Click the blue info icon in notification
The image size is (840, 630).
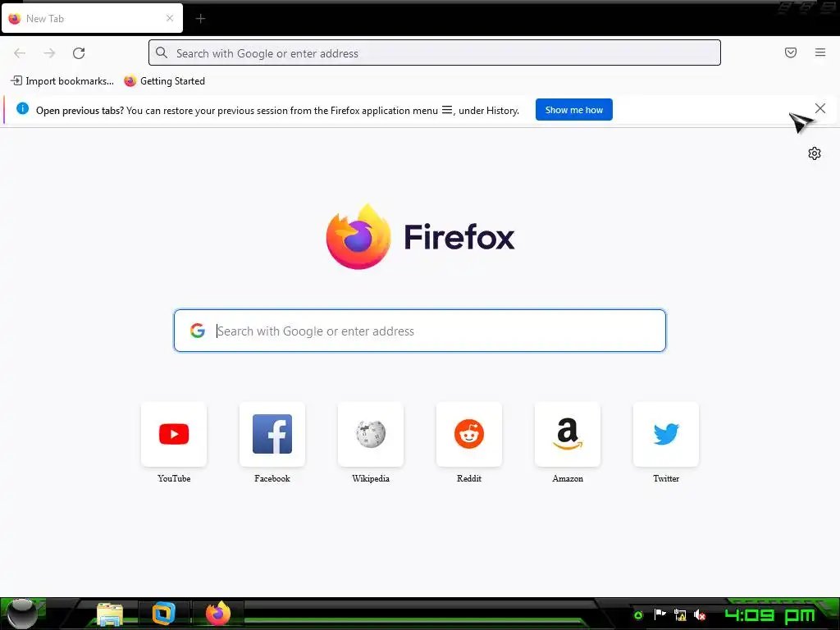(22, 109)
